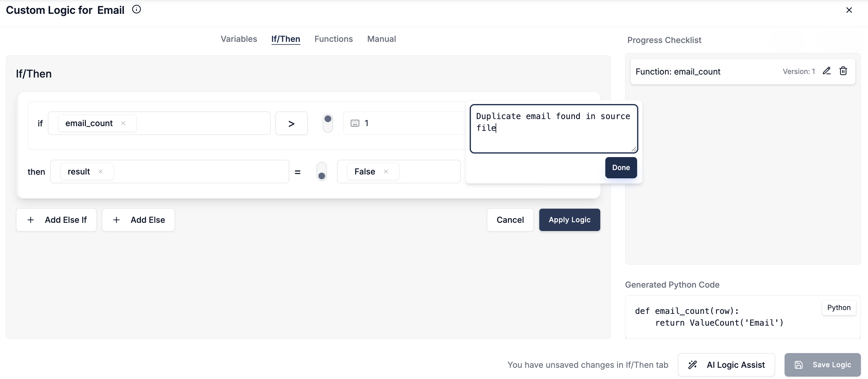
Task: Click the 'Version: 1' label
Action: 799,71
